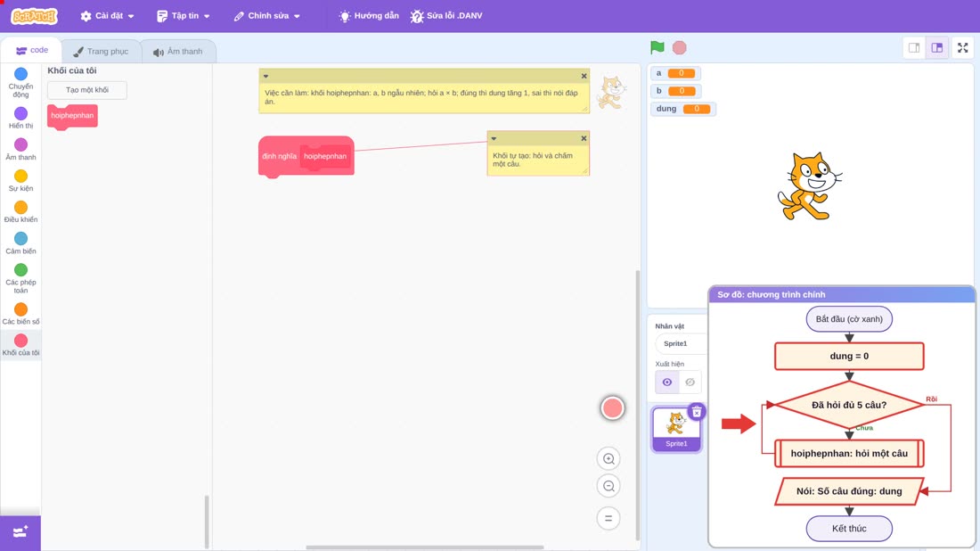Click the hoiphepnhan block in the palette
This screenshot has width=980, height=551.
coord(72,116)
